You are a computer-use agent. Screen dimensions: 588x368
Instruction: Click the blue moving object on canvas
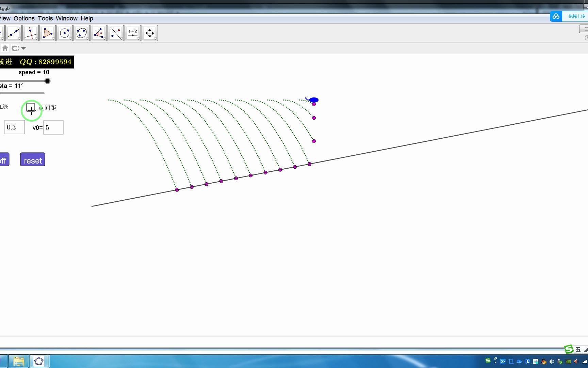(313, 100)
